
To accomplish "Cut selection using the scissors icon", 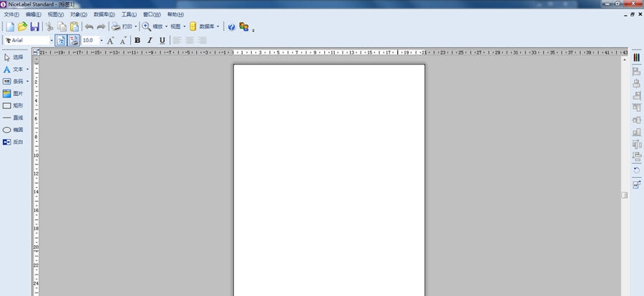I will pos(49,27).
